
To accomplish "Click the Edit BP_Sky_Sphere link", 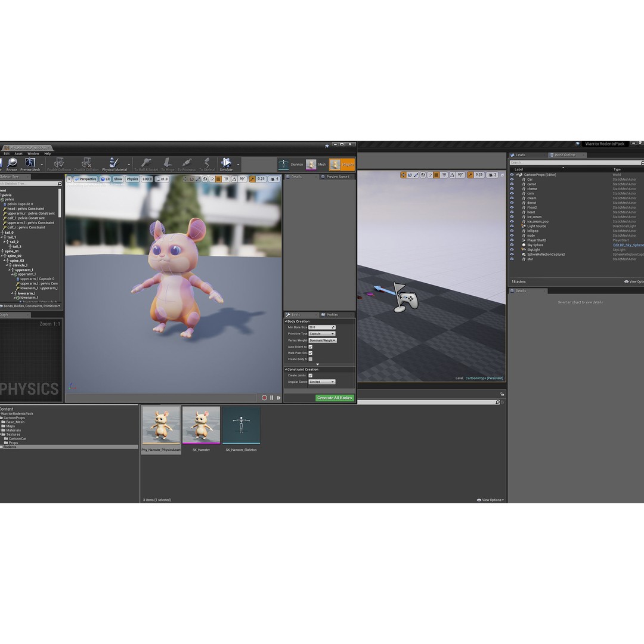I will pyautogui.click(x=628, y=245).
